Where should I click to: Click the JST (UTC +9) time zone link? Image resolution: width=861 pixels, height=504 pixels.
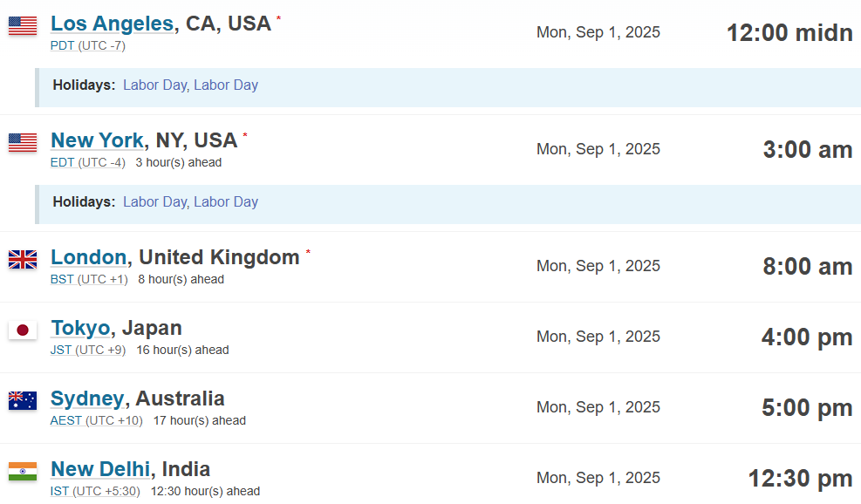(x=88, y=351)
